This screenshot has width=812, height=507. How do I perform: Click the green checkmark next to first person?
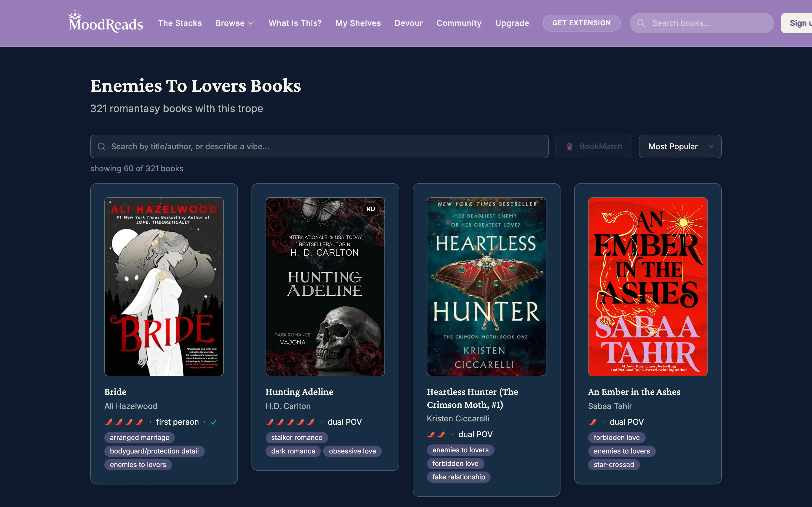pos(214,422)
